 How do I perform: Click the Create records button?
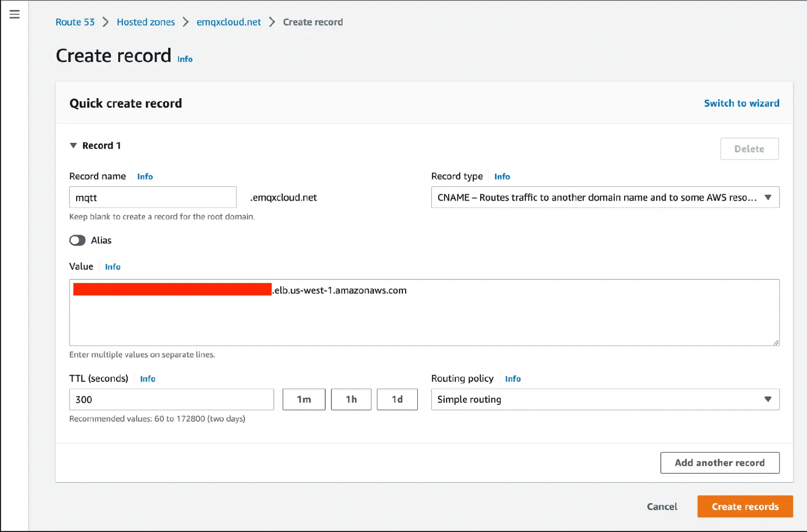tap(745, 506)
